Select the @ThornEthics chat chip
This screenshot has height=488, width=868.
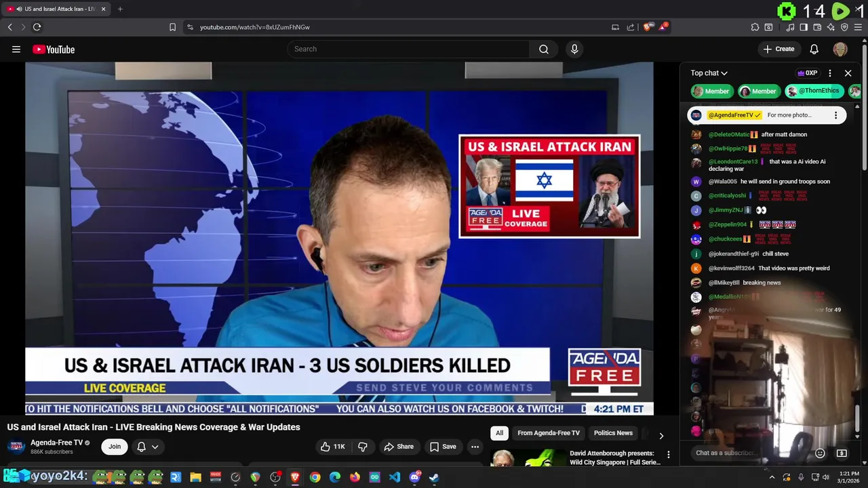pos(813,91)
